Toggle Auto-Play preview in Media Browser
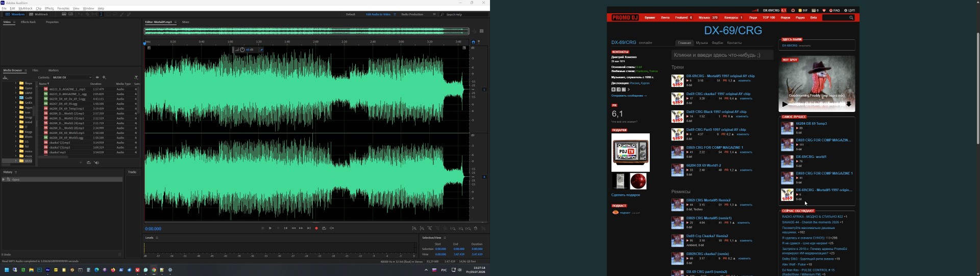This screenshot has height=276, width=980. point(96,163)
